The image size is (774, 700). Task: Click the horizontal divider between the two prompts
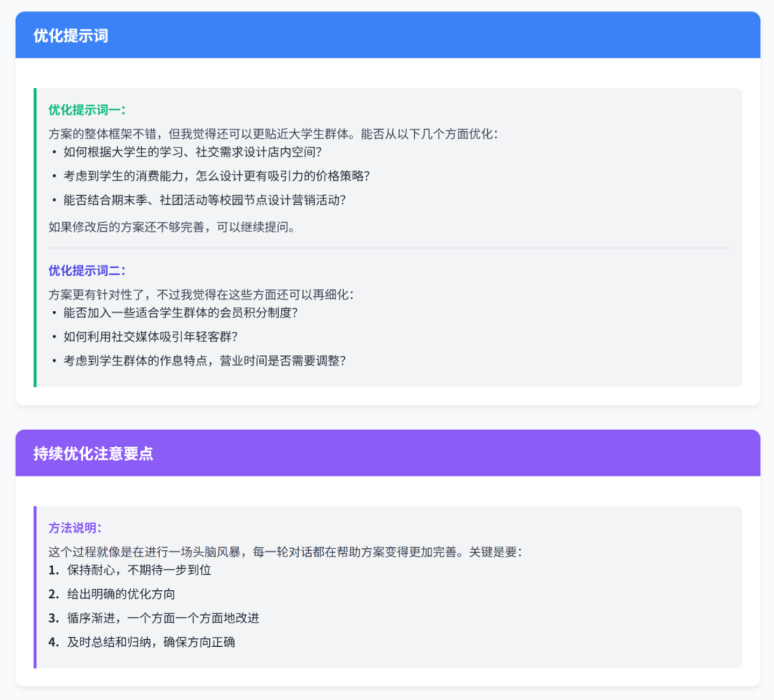[x=388, y=248]
